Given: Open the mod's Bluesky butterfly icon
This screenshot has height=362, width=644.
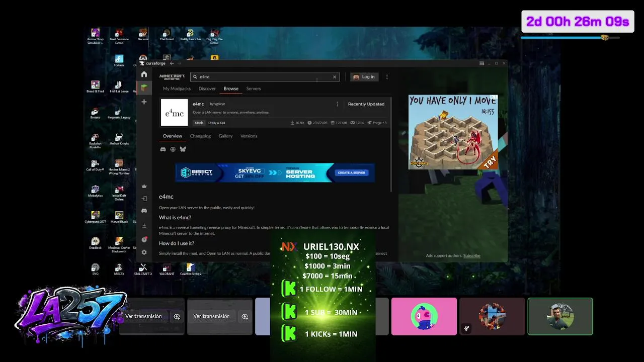Looking at the screenshot, I should (183, 149).
